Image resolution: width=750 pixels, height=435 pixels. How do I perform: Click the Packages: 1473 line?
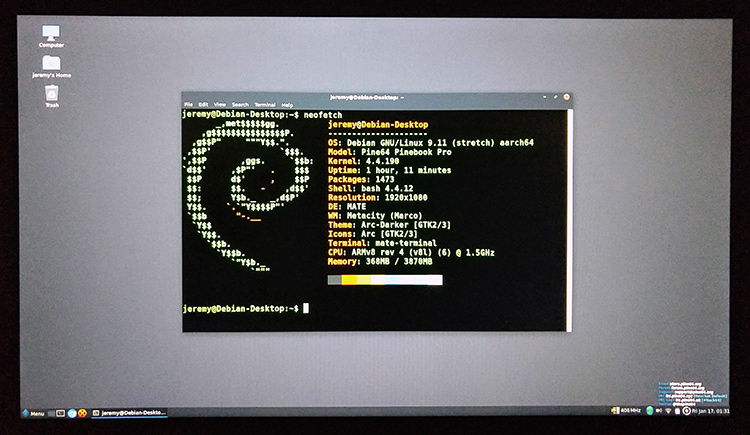pyautogui.click(x=361, y=179)
